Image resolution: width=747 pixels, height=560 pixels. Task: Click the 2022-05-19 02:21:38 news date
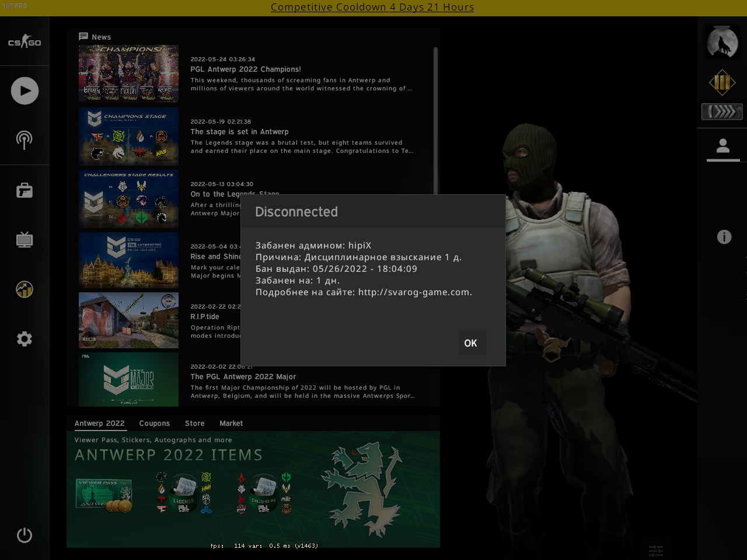point(221,122)
